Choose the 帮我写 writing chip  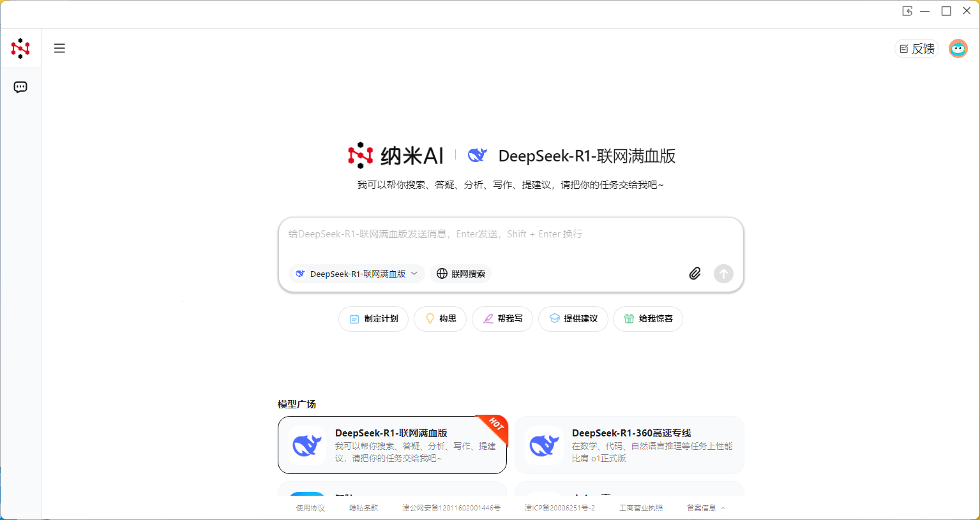pyautogui.click(x=502, y=318)
